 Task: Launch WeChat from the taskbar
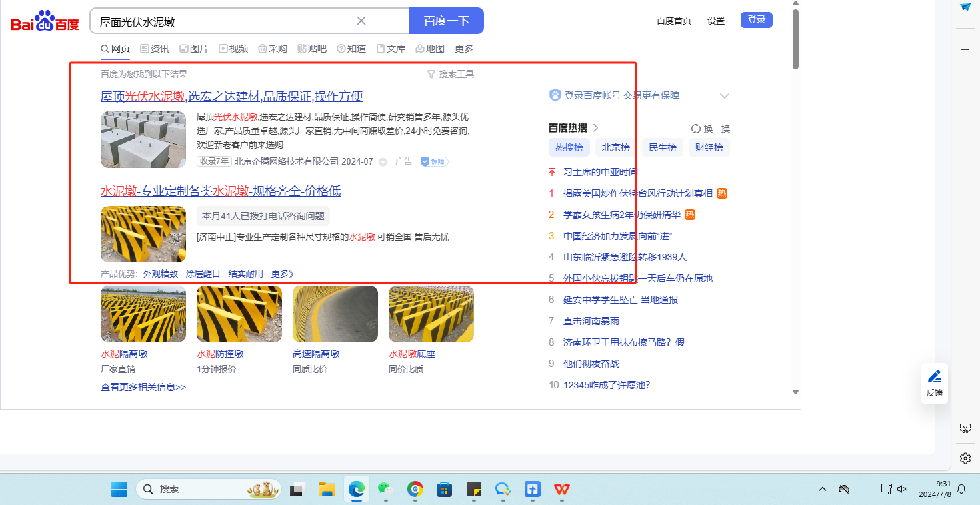[385, 490]
